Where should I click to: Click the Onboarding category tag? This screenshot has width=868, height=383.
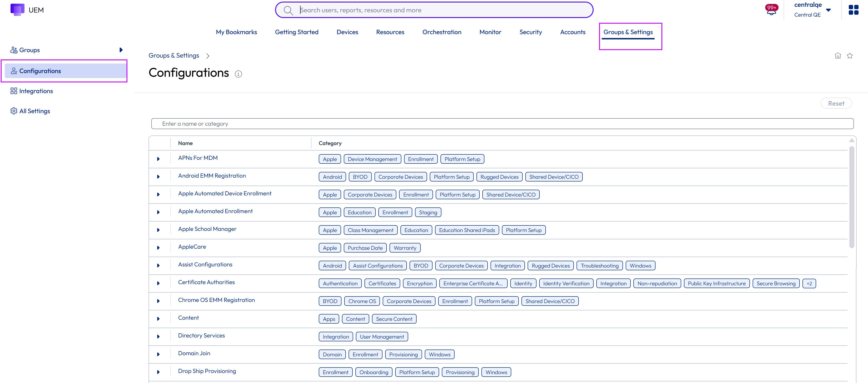374,372
